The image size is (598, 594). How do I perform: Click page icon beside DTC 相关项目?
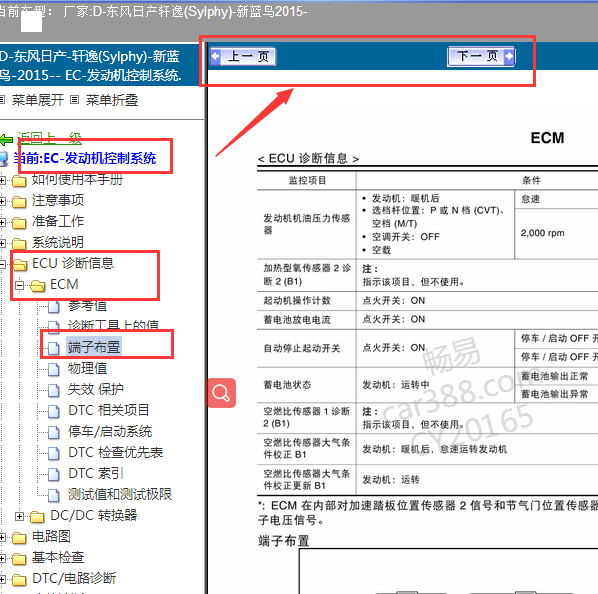[54, 411]
